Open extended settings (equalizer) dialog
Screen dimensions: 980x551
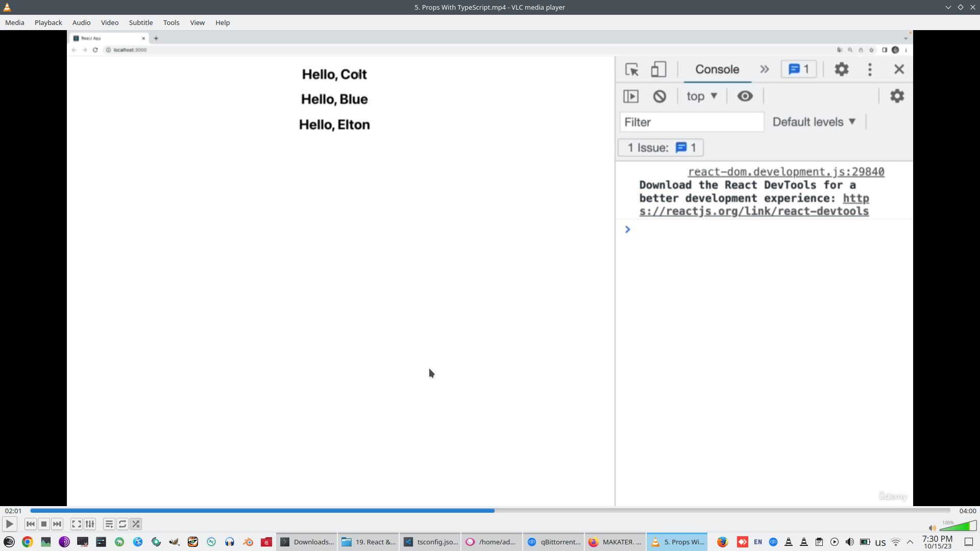click(90, 524)
